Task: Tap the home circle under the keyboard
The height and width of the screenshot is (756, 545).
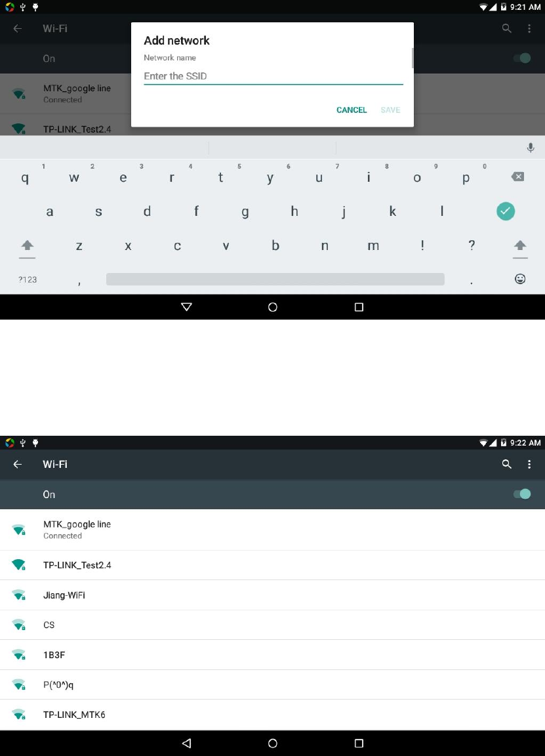Action: [x=273, y=307]
